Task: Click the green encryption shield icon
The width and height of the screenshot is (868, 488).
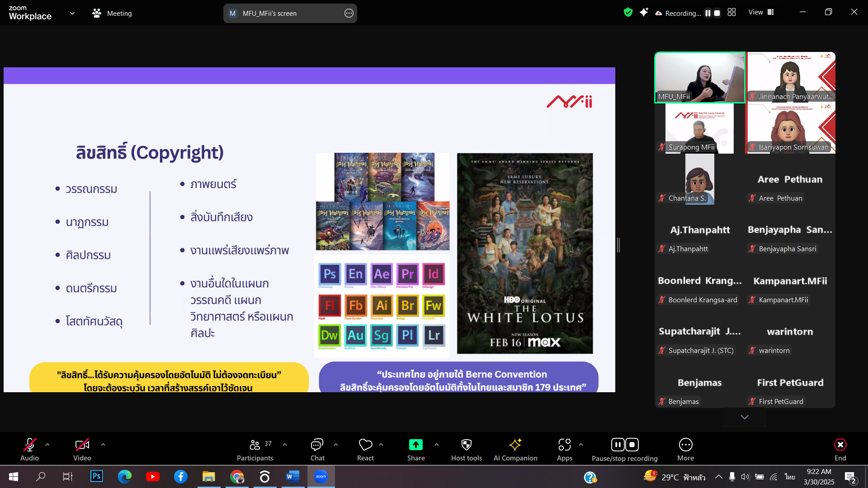Action: pyautogui.click(x=628, y=12)
